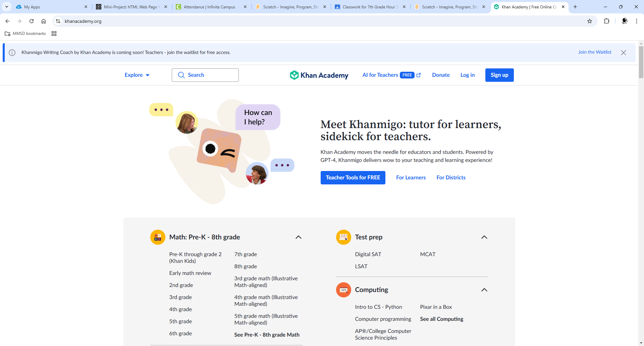Open 3rd grade math (Illustrative Math-aligned)

click(x=266, y=282)
